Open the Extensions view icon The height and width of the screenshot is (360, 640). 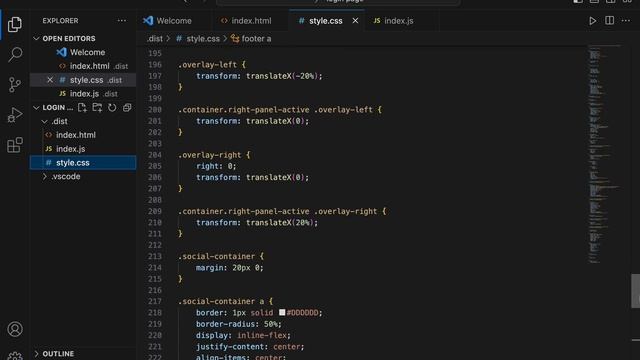15,145
